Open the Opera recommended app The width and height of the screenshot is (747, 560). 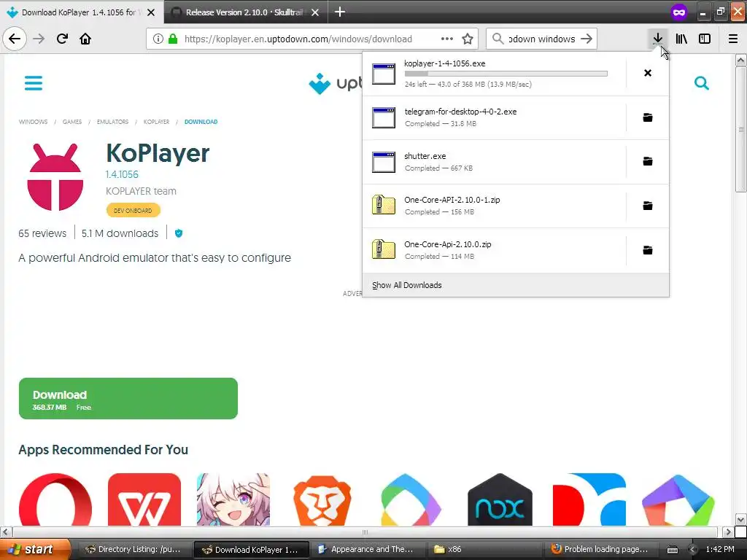point(55,499)
